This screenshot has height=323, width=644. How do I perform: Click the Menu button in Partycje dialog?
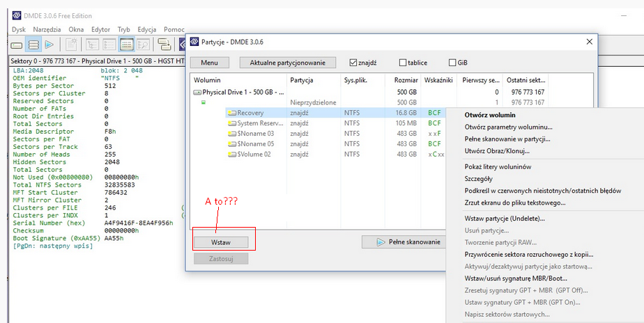[x=210, y=63]
